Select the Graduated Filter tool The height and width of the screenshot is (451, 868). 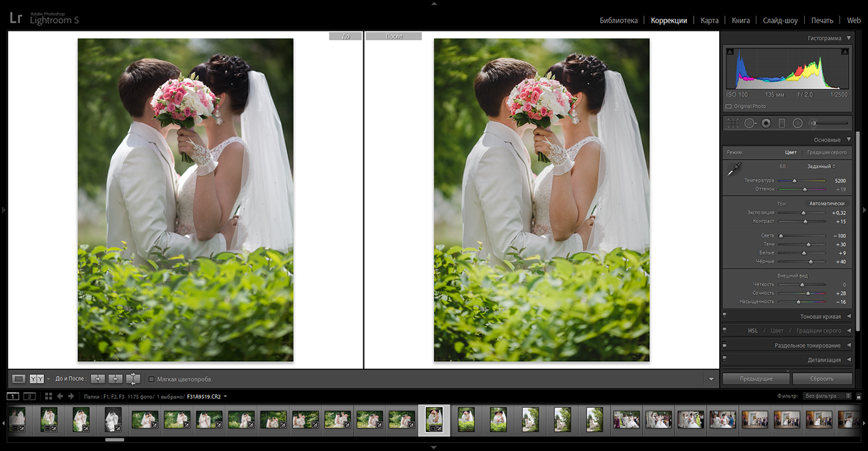(782, 123)
